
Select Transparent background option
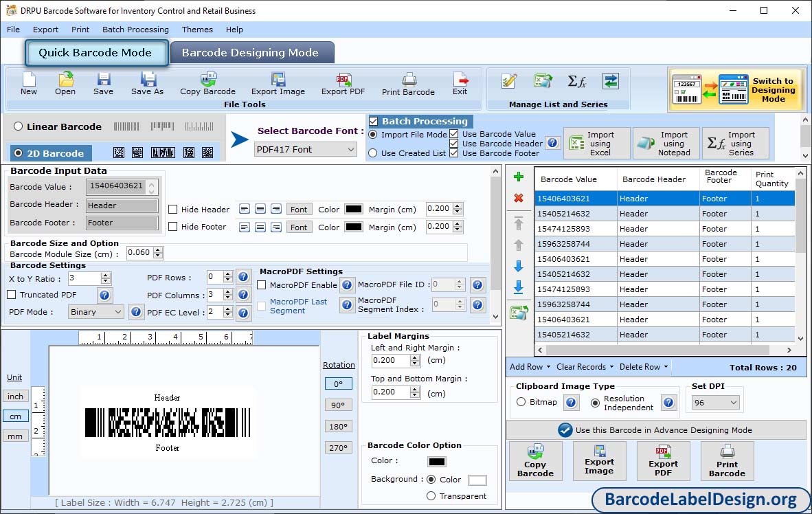point(431,496)
